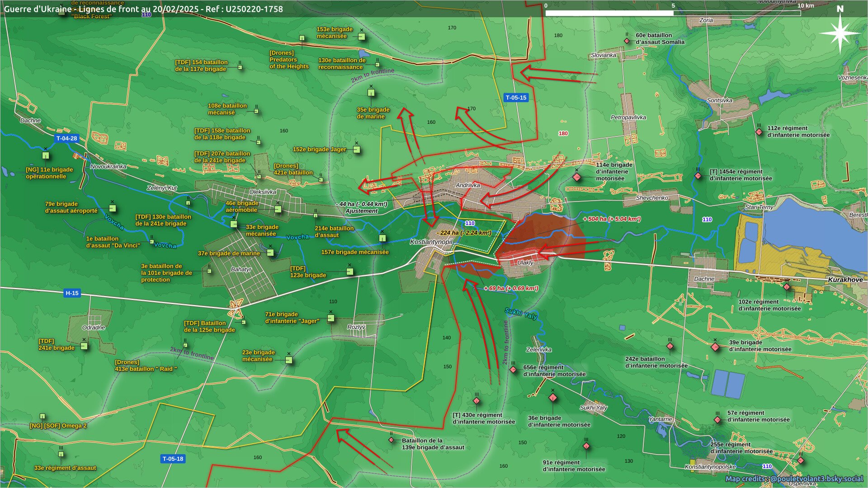The width and height of the screenshot is (868, 488).
Task: Click the T-04-28 road shield
Action: (x=66, y=138)
